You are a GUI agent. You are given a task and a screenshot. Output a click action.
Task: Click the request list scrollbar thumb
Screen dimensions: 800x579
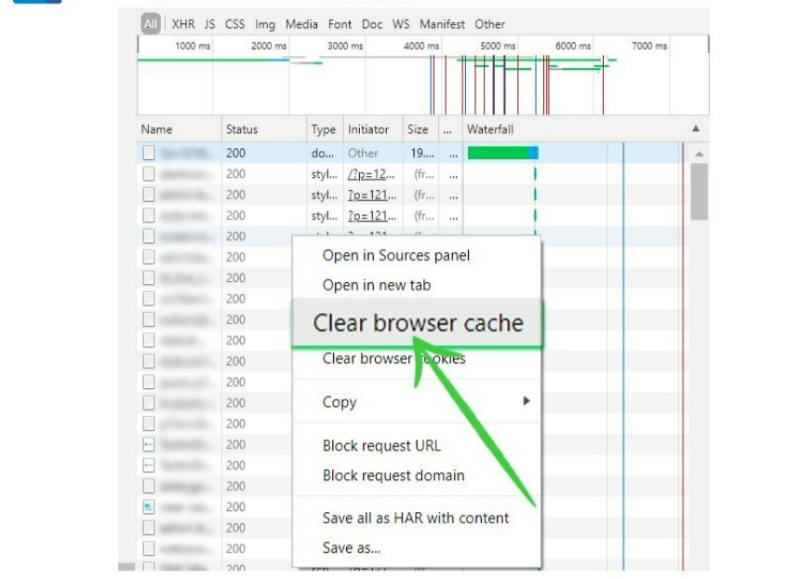[699, 191]
